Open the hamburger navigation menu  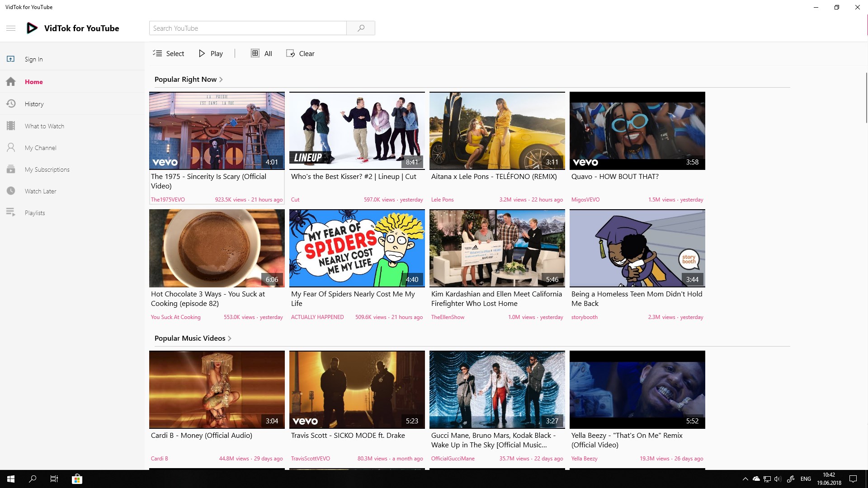pyautogui.click(x=11, y=28)
